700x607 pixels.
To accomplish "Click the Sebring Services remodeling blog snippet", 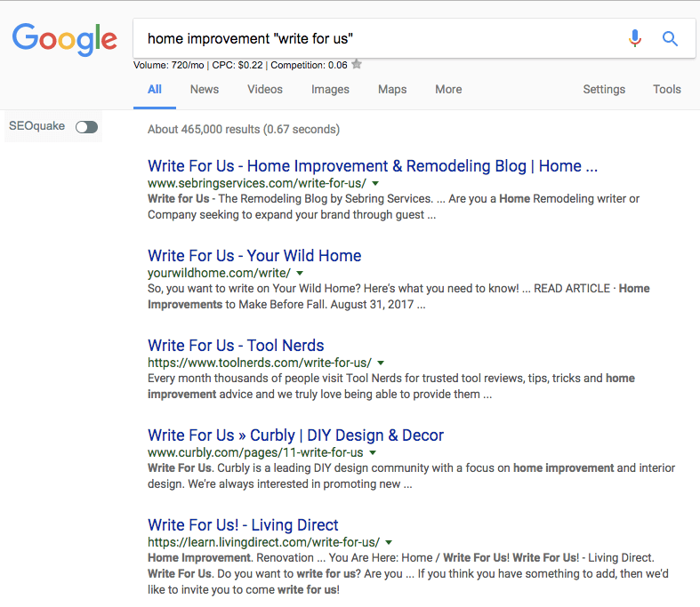I will click(x=393, y=206).
